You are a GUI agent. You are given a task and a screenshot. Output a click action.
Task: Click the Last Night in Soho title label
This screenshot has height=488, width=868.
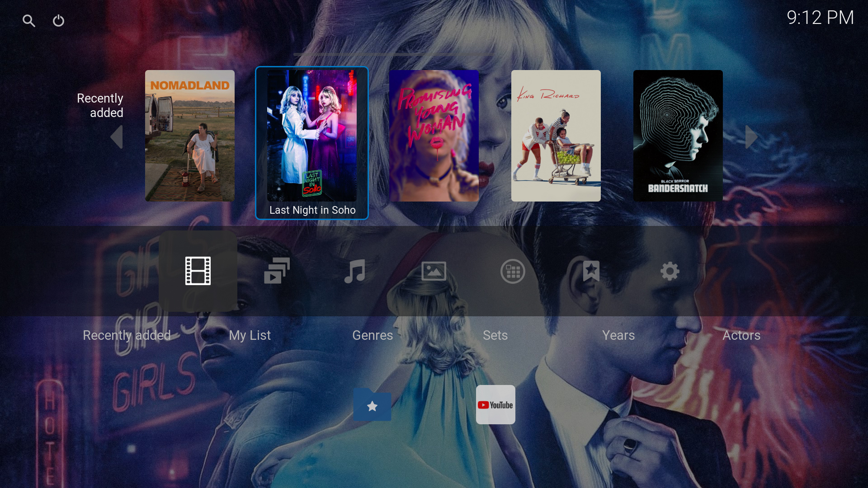pos(312,210)
